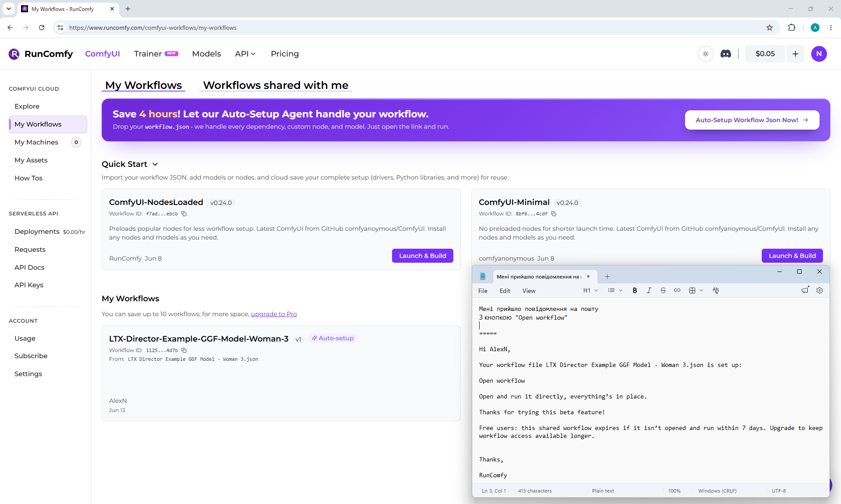Viewport: 841px width, 504px height.
Task: Open account Settings in the sidebar
Action: coord(28,374)
